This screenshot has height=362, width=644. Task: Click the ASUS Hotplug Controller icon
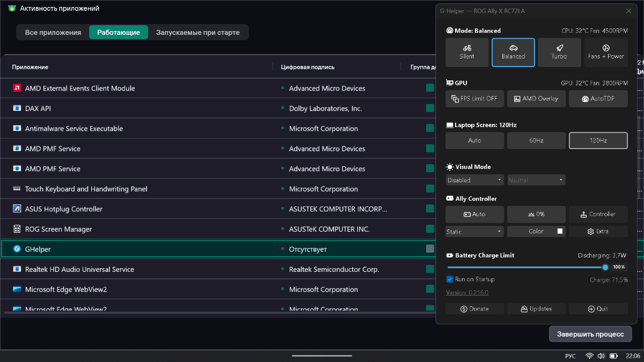pos(17,209)
